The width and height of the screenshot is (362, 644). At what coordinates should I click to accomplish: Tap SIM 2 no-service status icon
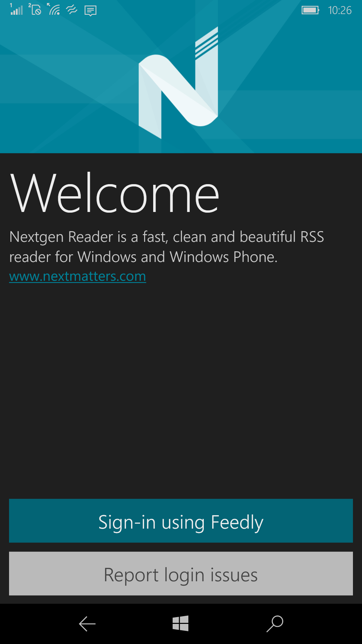[x=35, y=9]
